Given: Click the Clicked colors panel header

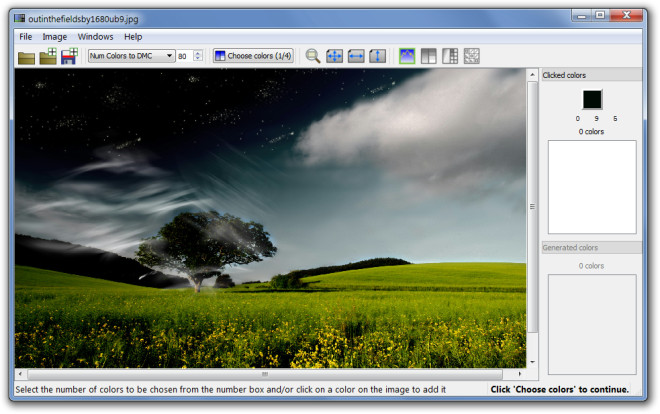Looking at the screenshot, I should click(591, 75).
